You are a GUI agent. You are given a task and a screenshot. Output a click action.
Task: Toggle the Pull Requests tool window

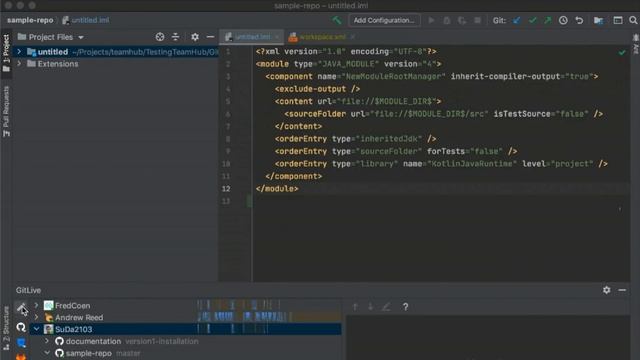coord(6,111)
